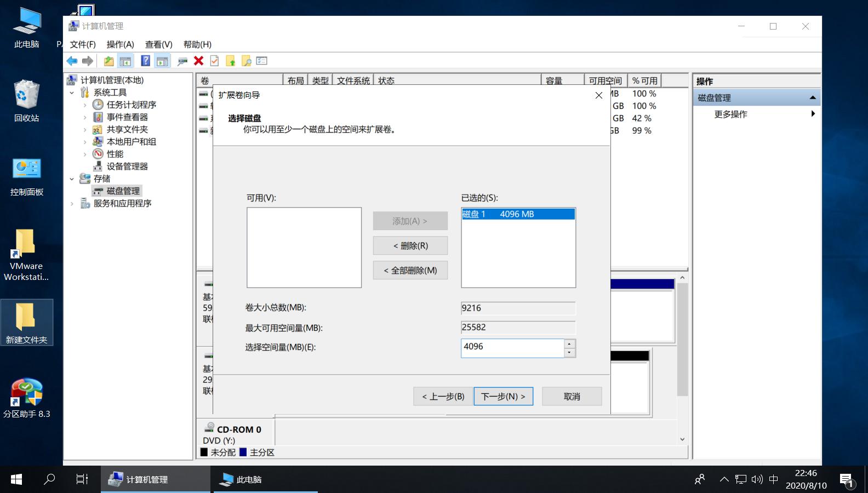The width and height of the screenshot is (868, 493).
Task: Open 控制面板 desktop icon
Action: (x=27, y=176)
